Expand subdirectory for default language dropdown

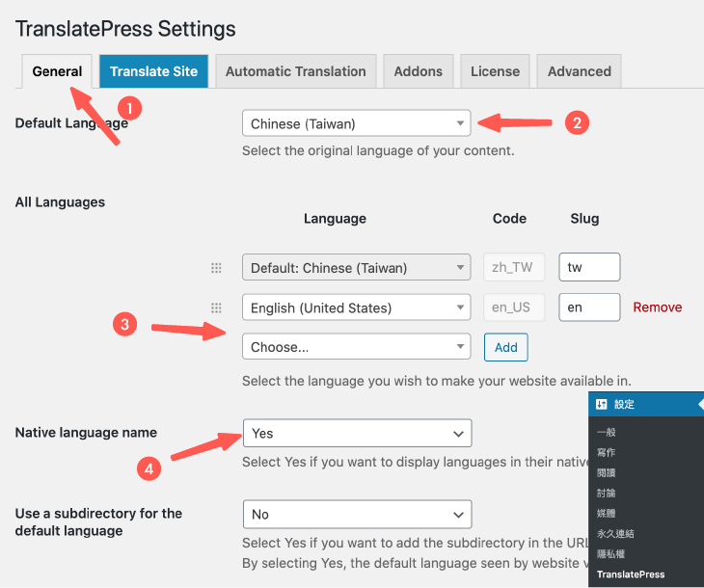[x=358, y=515]
